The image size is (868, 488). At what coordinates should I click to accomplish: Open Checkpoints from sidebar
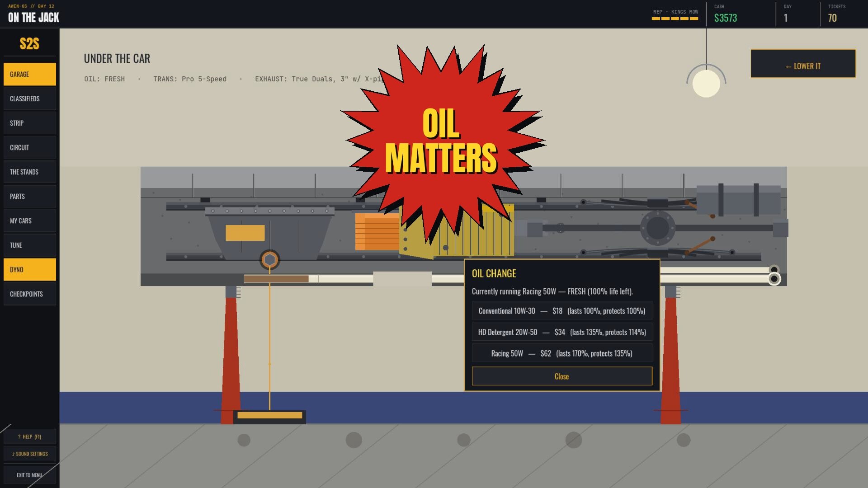(x=30, y=294)
